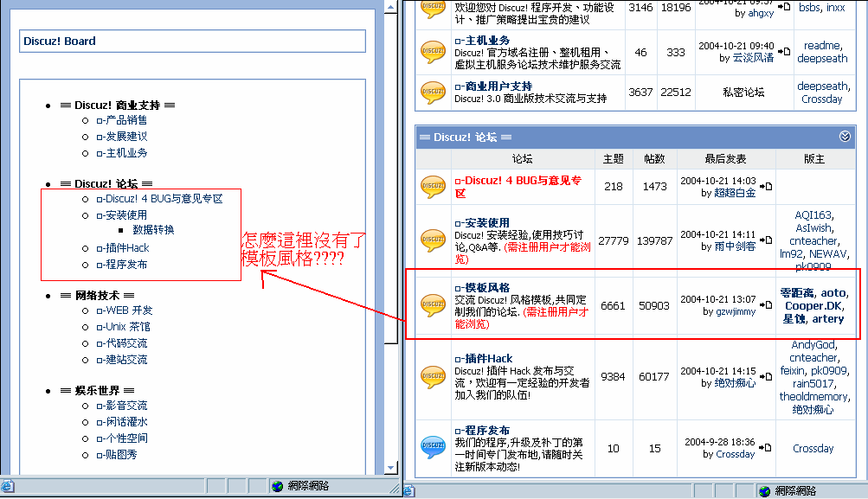Open moderator readme profile
The height and width of the screenshot is (499, 868).
(822, 45)
